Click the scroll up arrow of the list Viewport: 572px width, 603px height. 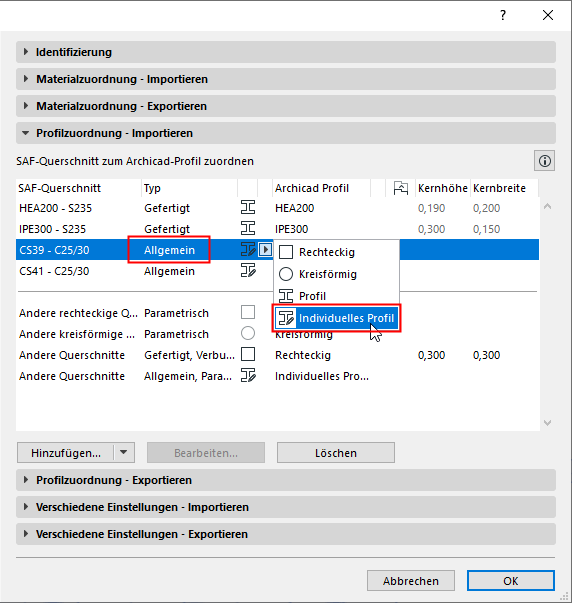(547, 207)
